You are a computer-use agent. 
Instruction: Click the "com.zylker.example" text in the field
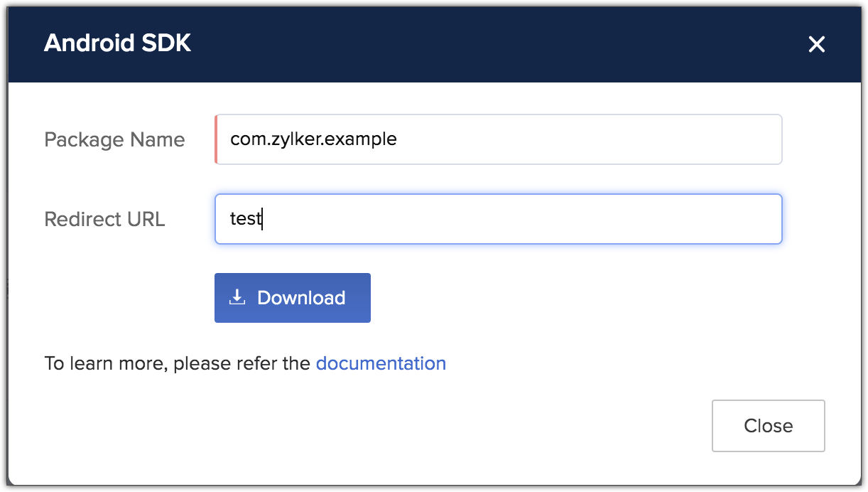coord(313,139)
